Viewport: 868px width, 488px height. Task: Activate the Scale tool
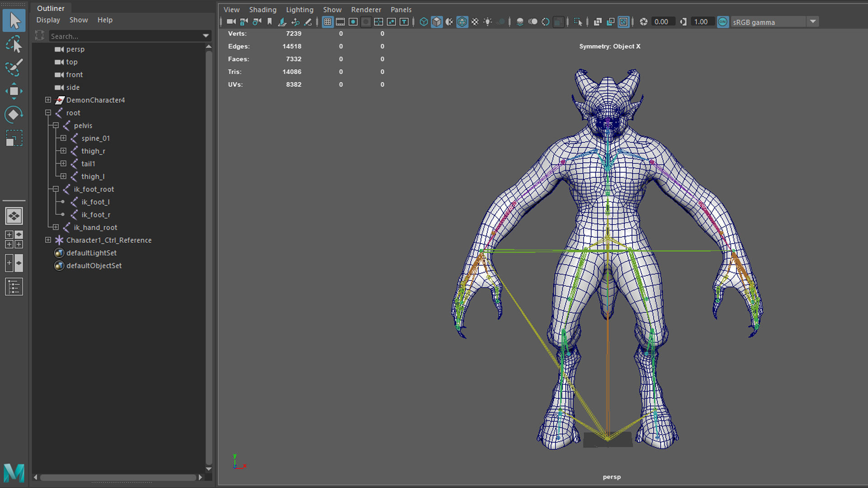14,138
